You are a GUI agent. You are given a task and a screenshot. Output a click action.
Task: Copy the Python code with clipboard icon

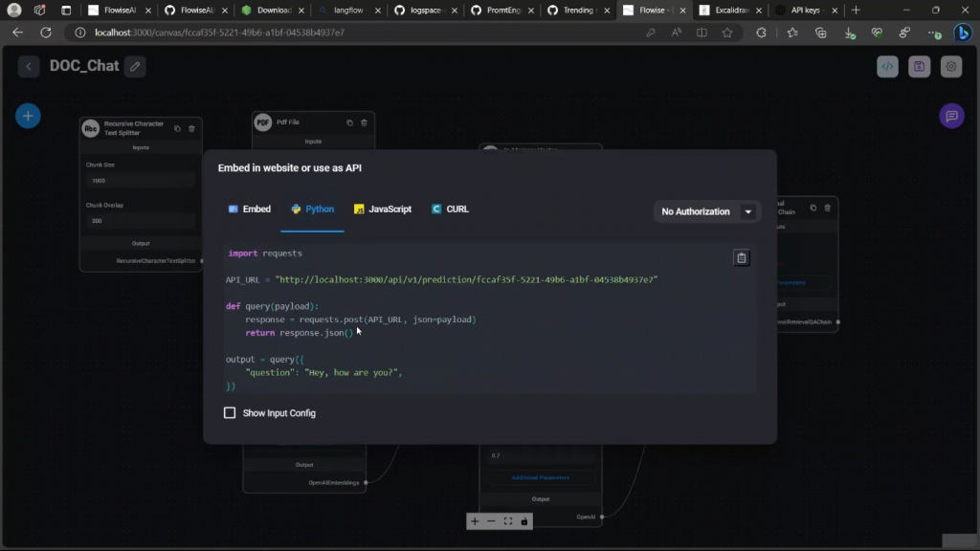pos(742,257)
